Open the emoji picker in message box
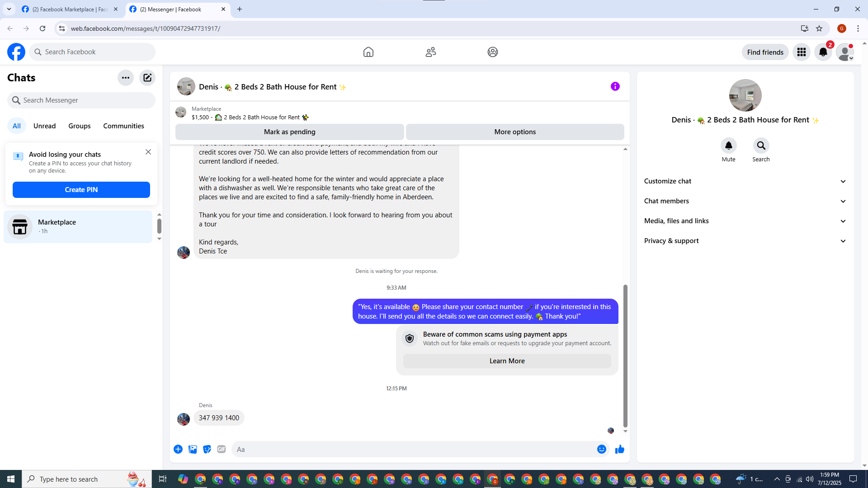 pyautogui.click(x=601, y=449)
